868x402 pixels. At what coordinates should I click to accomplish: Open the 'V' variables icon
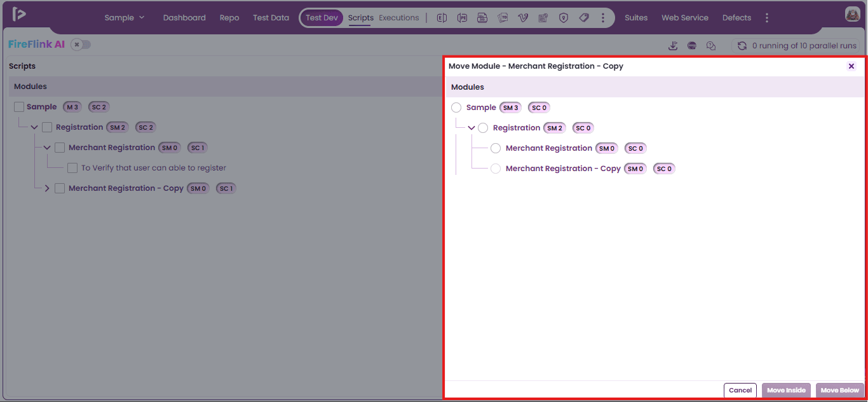click(523, 18)
